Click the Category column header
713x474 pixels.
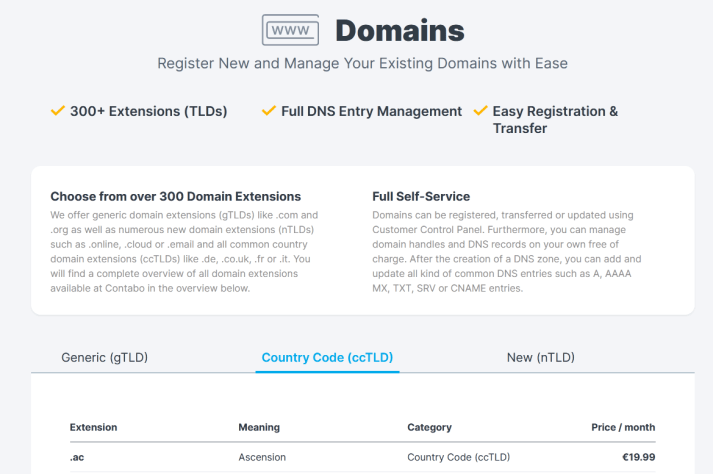pyautogui.click(x=429, y=427)
